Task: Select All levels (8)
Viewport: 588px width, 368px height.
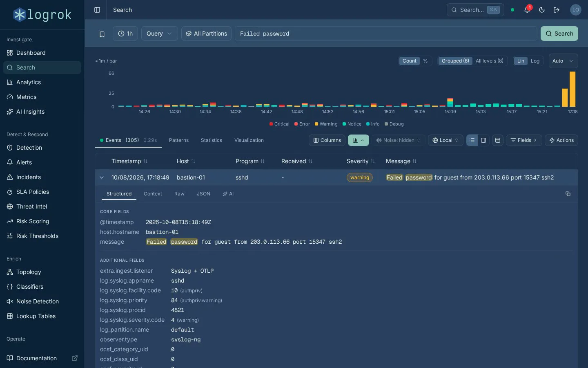Action: pos(490,61)
